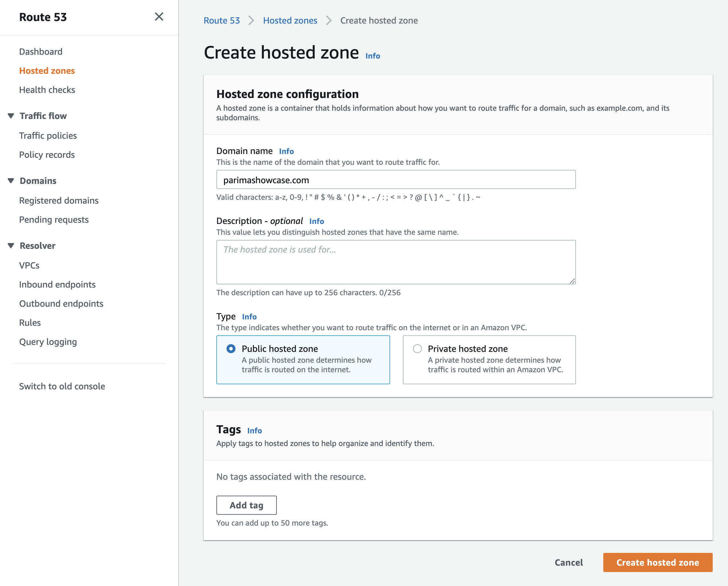Image resolution: width=728 pixels, height=586 pixels.
Task: Open Dashboard in the sidebar
Action: (41, 52)
